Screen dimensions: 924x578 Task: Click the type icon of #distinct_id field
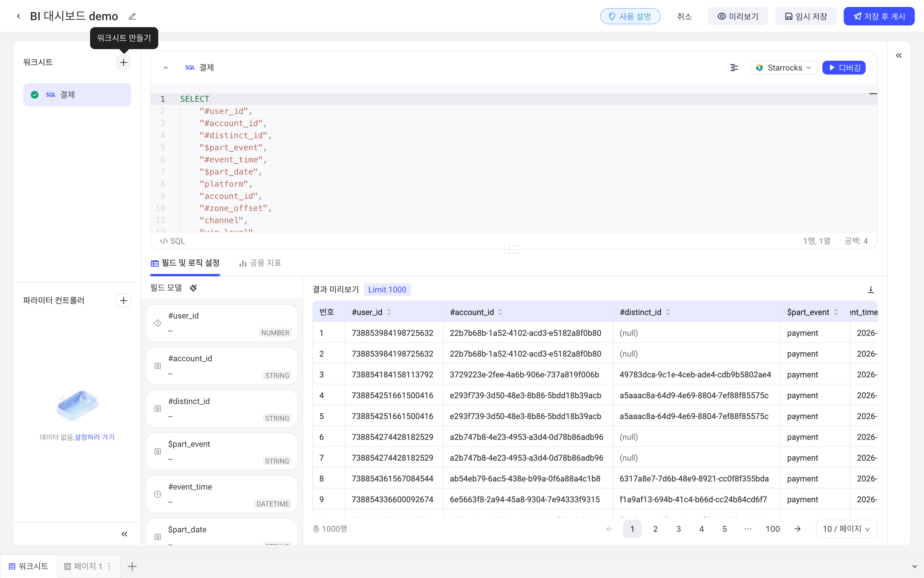tap(157, 409)
